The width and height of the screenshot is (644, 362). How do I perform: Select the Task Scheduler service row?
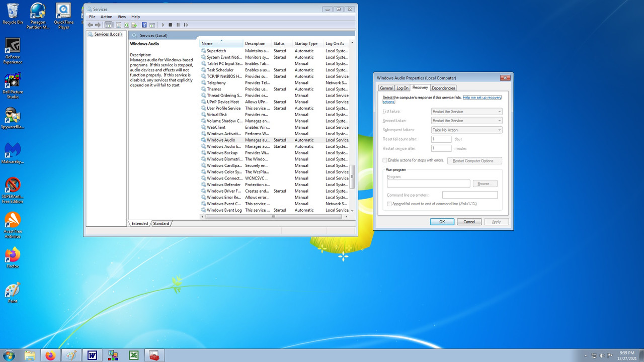[275, 70]
